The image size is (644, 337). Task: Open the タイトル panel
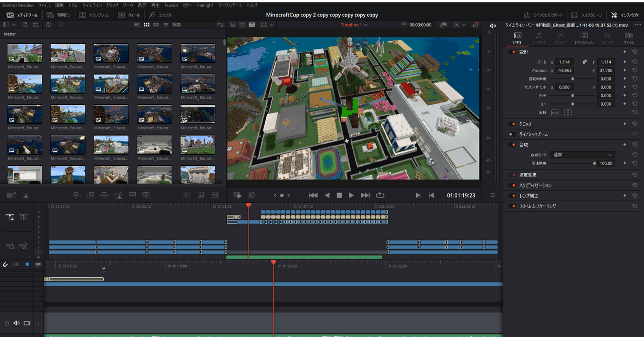[x=130, y=15]
